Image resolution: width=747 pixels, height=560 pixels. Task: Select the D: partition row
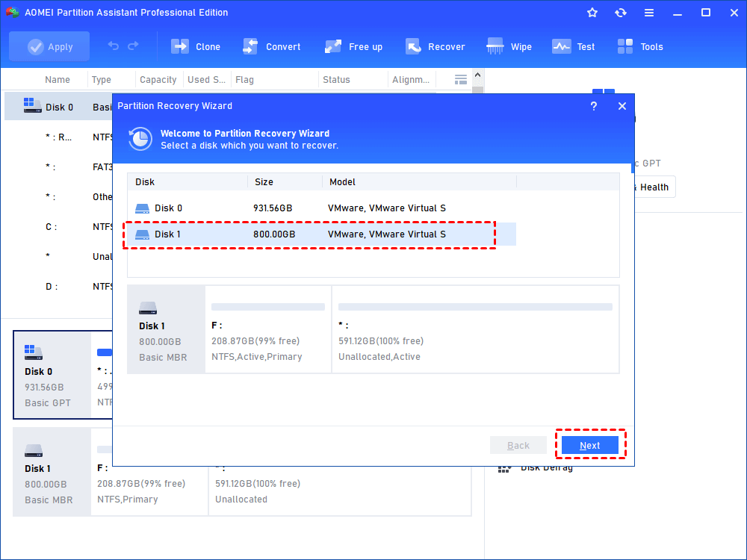click(58, 287)
